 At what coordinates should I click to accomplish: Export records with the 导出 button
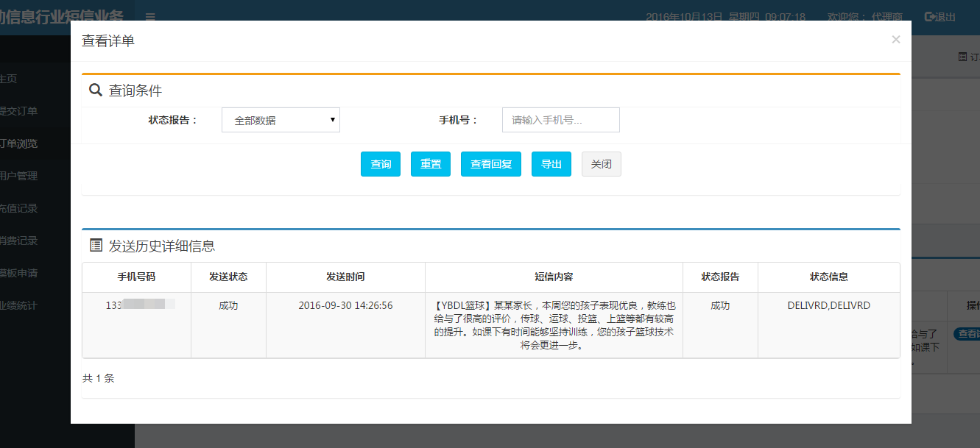point(551,164)
